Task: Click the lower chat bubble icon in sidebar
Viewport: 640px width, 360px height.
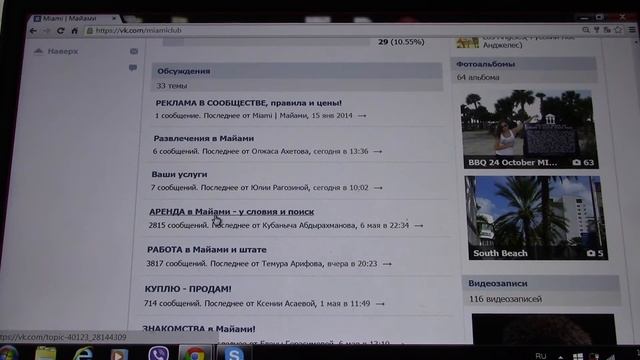Action: pos(133,68)
